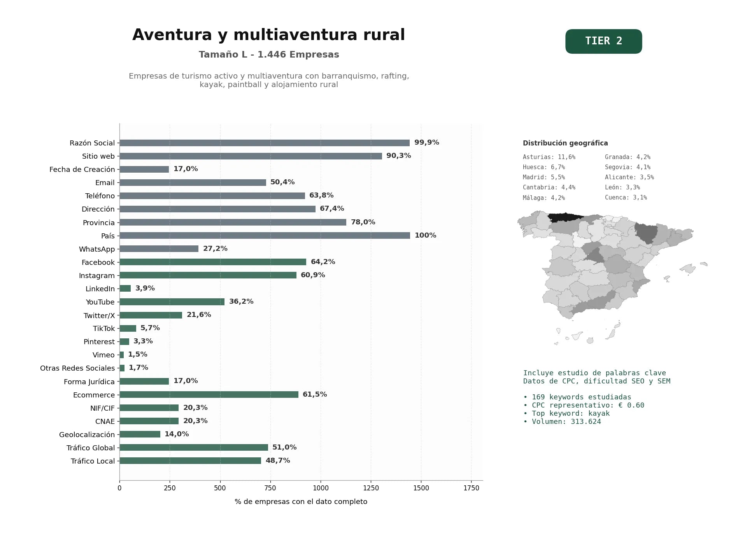Click 'Granada: 4,2%' entry
Viewport: 747px width, 560px height.
[628, 157]
